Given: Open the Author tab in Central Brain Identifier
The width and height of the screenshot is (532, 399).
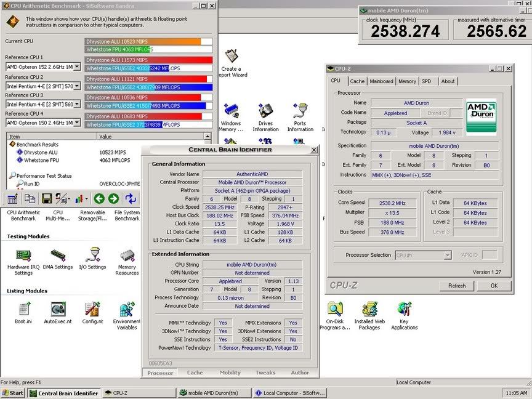Looking at the screenshot, I should coord(300,373).
